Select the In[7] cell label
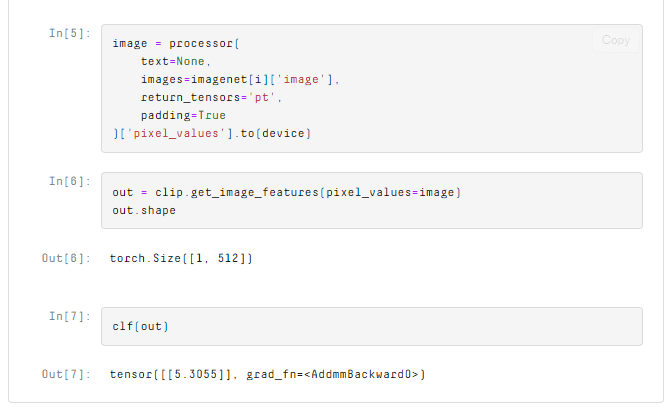The height and width of the screenshot is (410, 671). [x=69, y=316]
